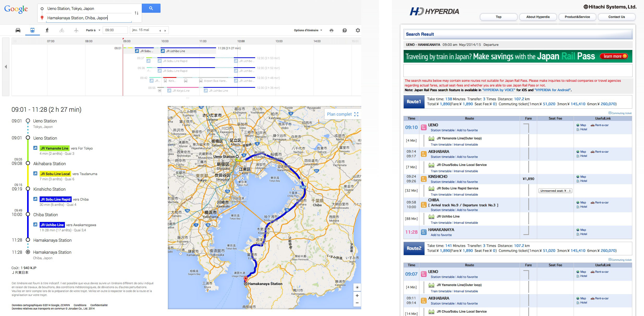Click the JR Yamanote Line label in directions
Image resolution: width=644 pixels, height=316 pixels.
[x=54, y=148]
